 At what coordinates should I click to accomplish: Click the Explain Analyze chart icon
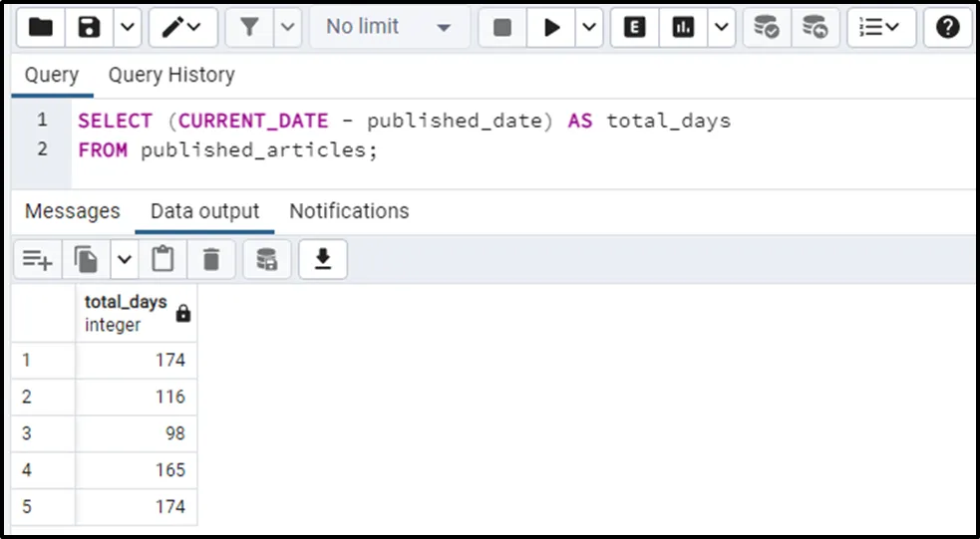pos(684,28)
